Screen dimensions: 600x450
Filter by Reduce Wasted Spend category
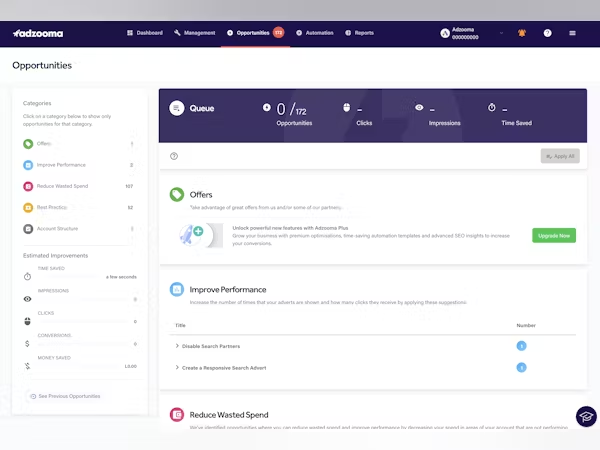78,186
